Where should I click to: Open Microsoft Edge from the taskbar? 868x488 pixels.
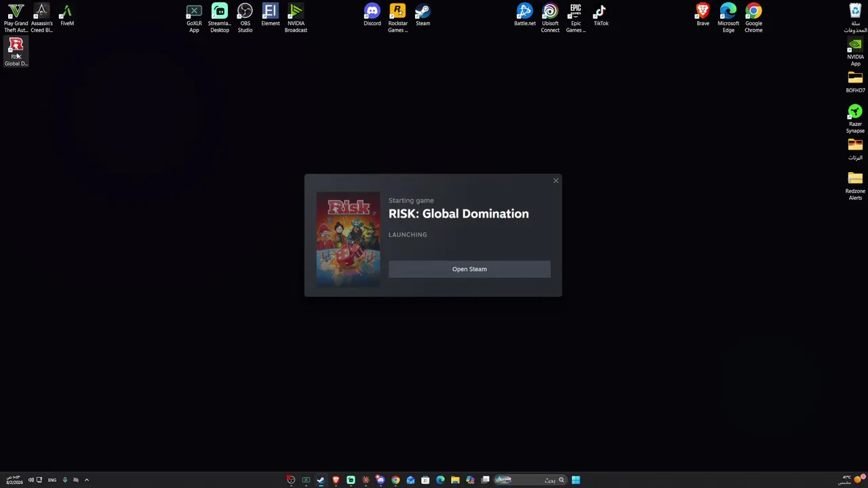(441, 480)
